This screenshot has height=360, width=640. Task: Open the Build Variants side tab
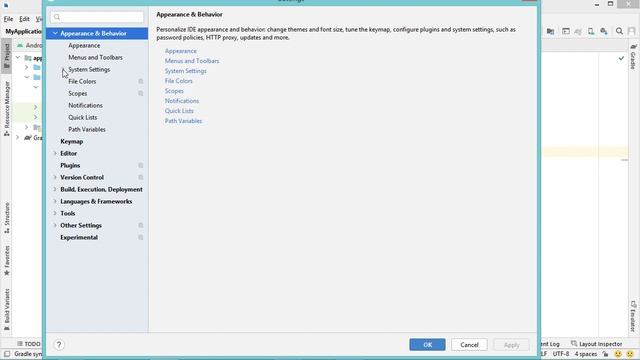click(7, 310)
